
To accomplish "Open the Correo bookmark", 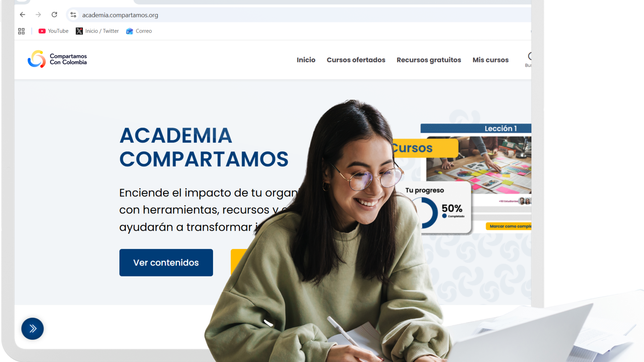I will (x=139, y=31).
